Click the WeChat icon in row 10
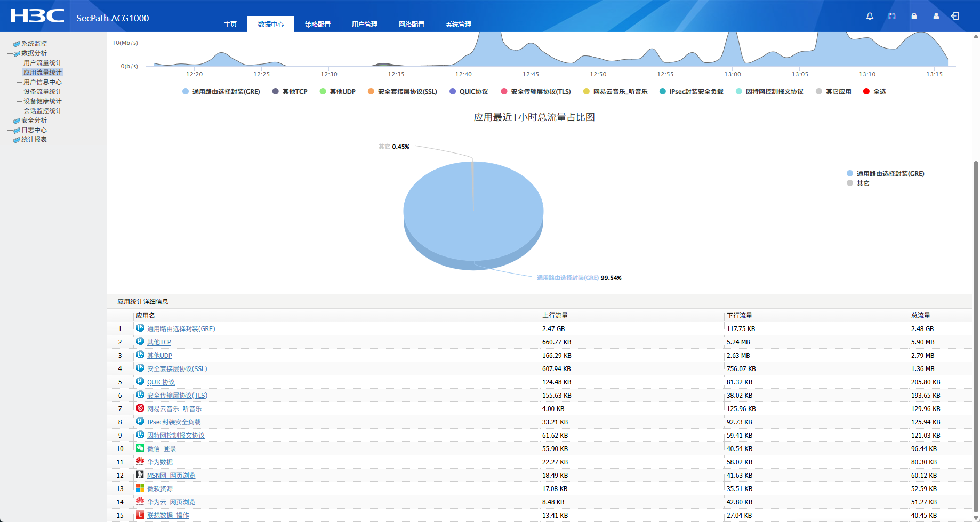This screenshot has height=522, width=980. tap(140, 448)
